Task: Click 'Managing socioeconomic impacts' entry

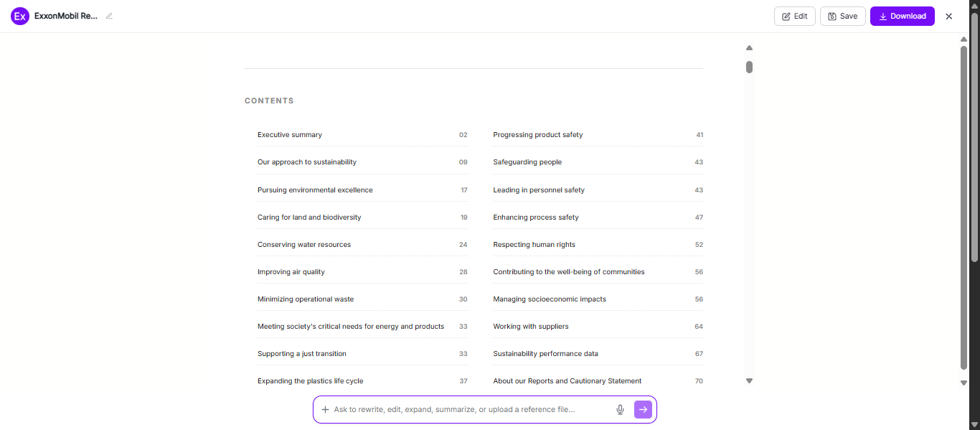Action: [550, 299]
